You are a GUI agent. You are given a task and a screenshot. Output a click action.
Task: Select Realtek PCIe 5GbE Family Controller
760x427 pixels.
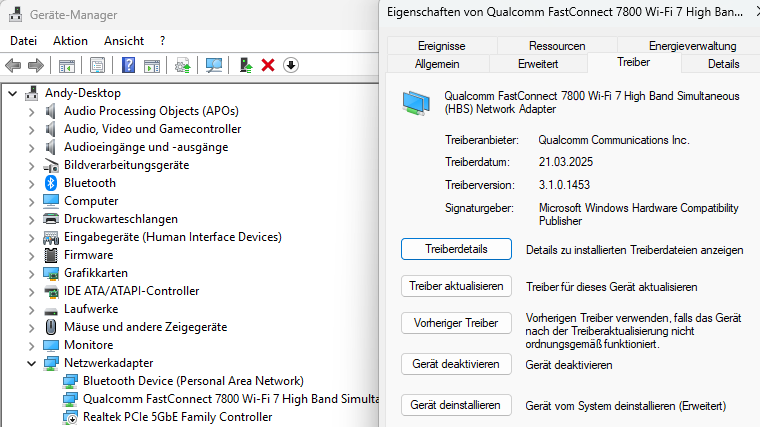click(x=177, y=417)
